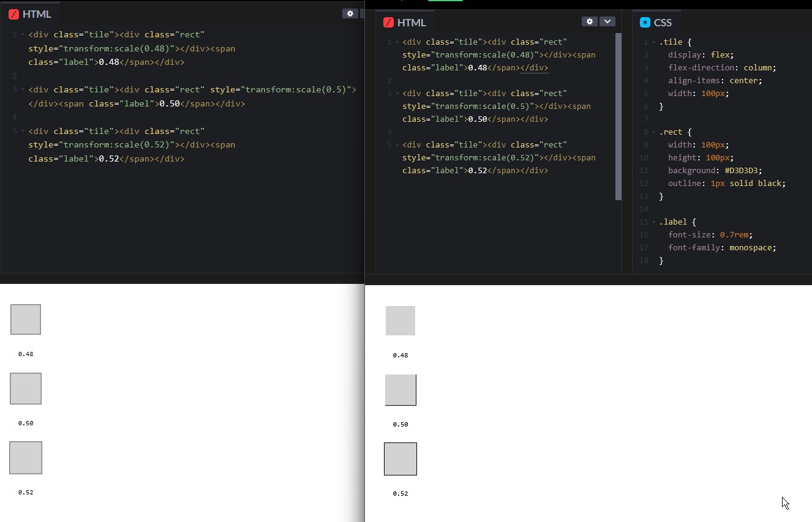Collapse the .label rule at CSS line 15
The width and height of the screenshot is (812, 522).
click(x=655, y=222)
